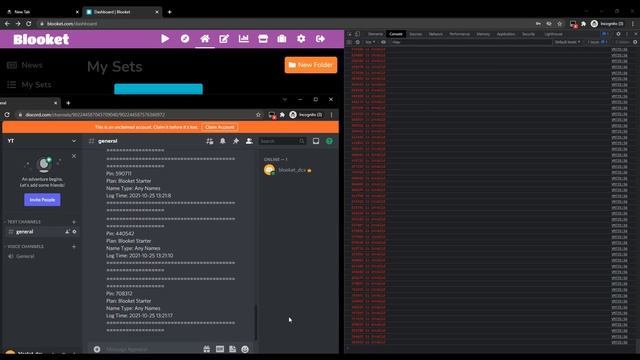The height and width of the screenshot is (360, 640).
Task: Open new tab in Discord window
Action: (68, 103)
